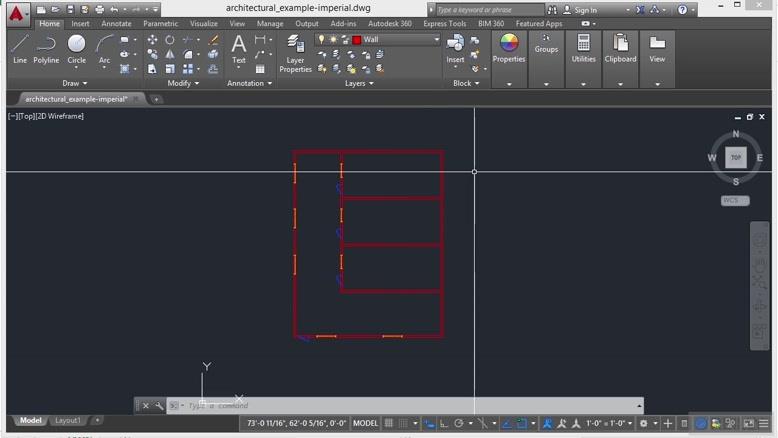The height and width of the screenshot is (438, 778).
Task: Expand the Modify panel
Action: point(183,83)
